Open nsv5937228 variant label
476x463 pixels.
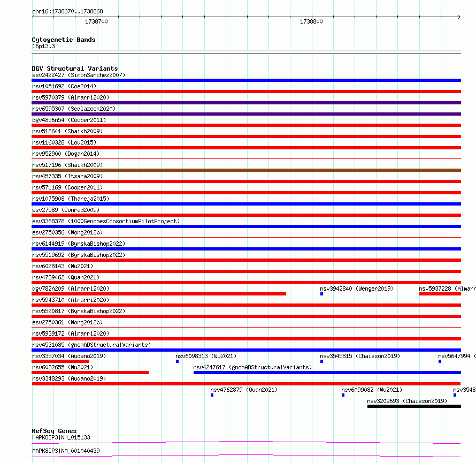click(448, 289)
